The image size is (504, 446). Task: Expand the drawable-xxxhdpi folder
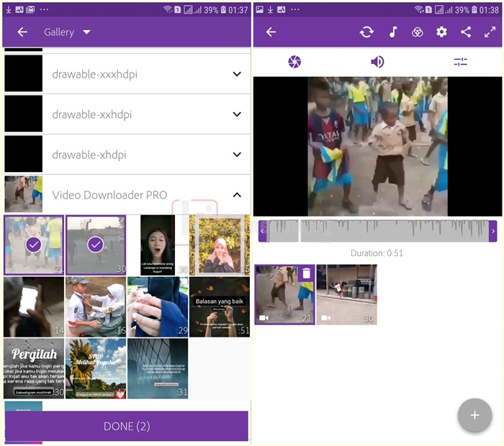click(237, 74)
